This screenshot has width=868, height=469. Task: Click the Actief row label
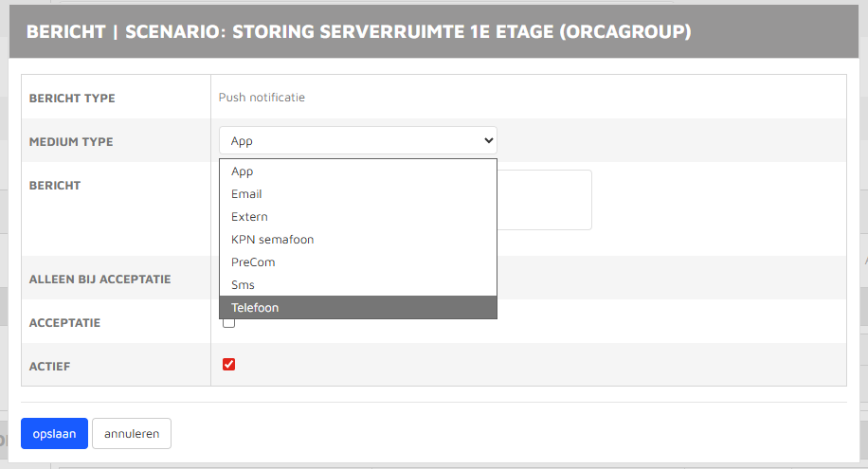point(50,366)
